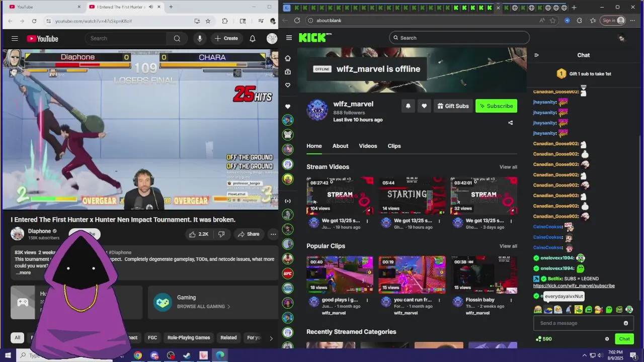Click the Gift 1 sub to take 1st banner
644x362 pixels.
click(584, 74)
